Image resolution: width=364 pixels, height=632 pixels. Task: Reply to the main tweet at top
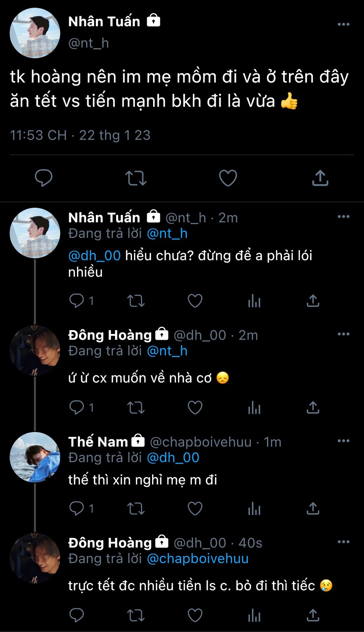pyautogui.click(x=43, y=178)
